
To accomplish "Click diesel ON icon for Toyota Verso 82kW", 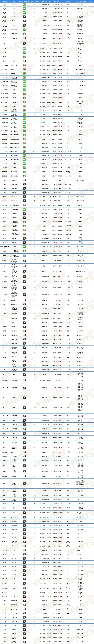I will [x=24, y=558].
